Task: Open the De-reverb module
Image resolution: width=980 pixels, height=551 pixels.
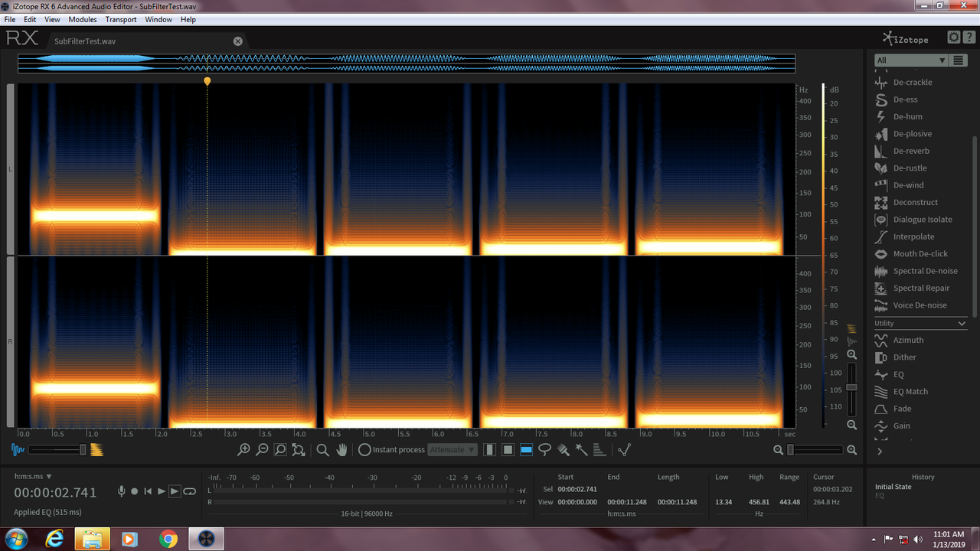Action: 902,151
